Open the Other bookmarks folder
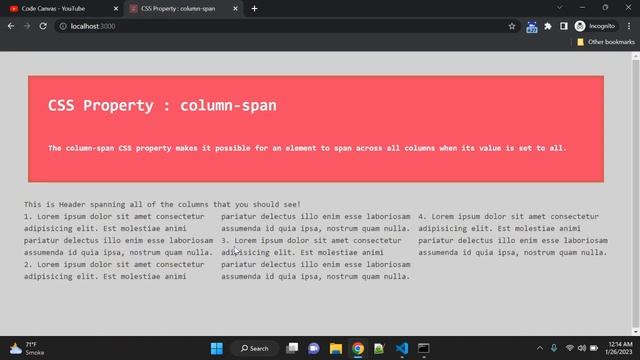 coord(606,42)
